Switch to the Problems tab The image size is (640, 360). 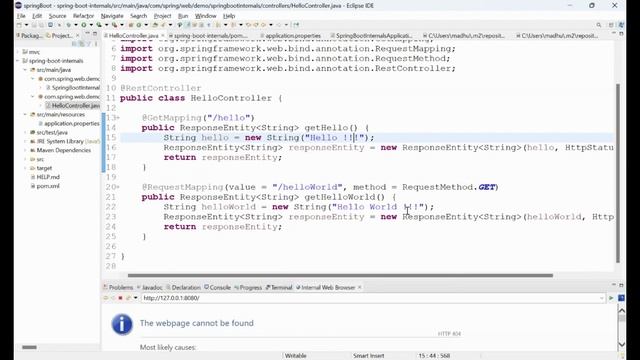118,287
